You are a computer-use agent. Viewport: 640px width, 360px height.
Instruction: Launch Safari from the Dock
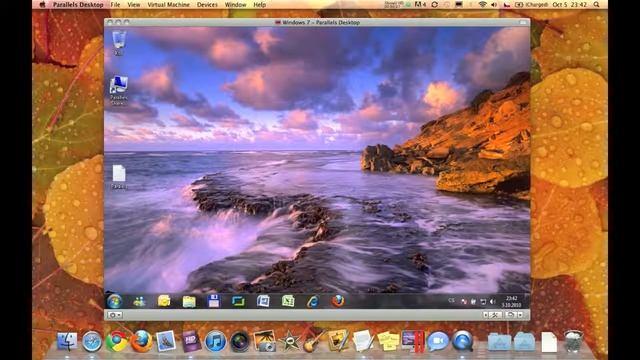pyautogui.click(x=92, y=341)
